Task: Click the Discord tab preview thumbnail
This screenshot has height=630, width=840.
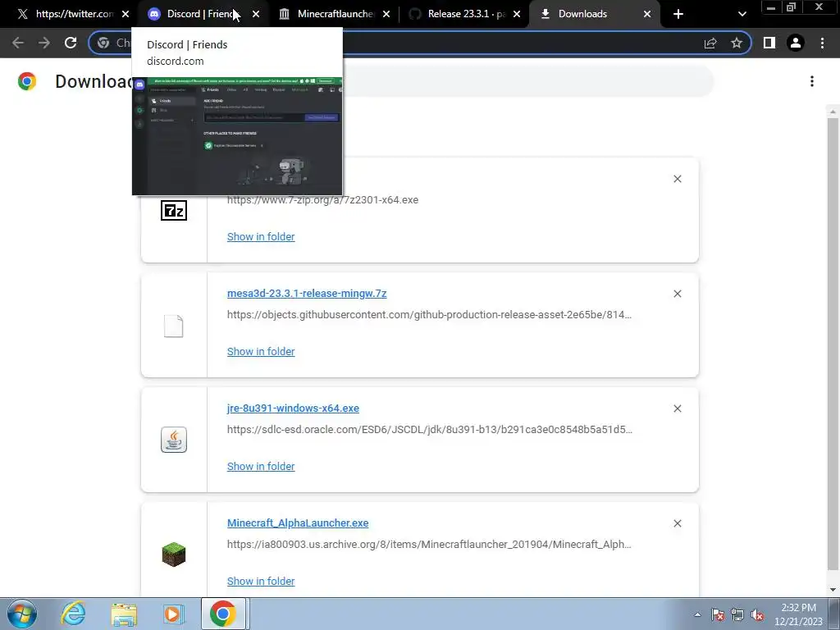Action: [237, 136]
